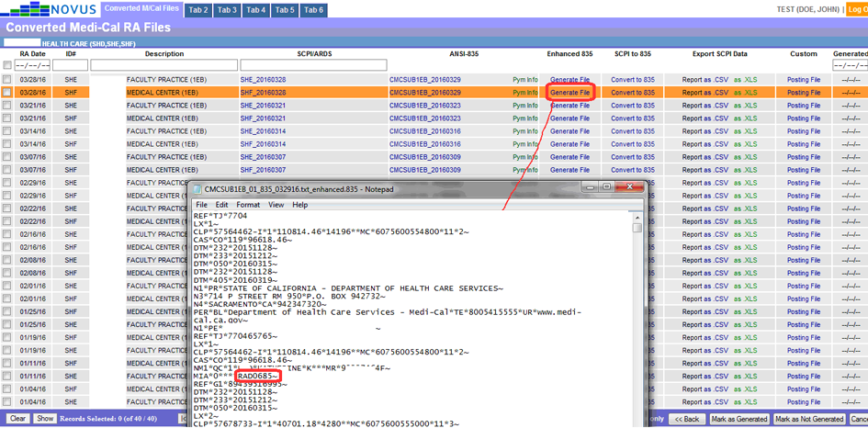Check the 03/07/16 SHF row checkbox
This screenshot has width=868, height=428.
6,169
